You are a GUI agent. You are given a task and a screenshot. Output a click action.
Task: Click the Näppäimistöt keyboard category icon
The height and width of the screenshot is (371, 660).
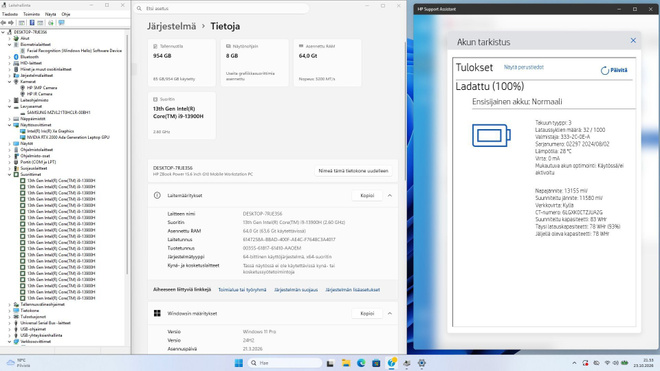point(16,119)
